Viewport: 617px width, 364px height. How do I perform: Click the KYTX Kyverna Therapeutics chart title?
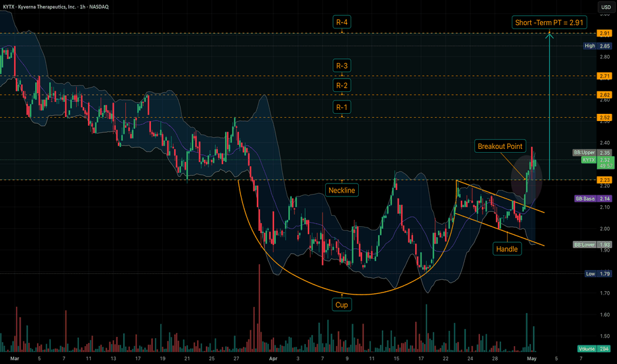coord(56,7)
